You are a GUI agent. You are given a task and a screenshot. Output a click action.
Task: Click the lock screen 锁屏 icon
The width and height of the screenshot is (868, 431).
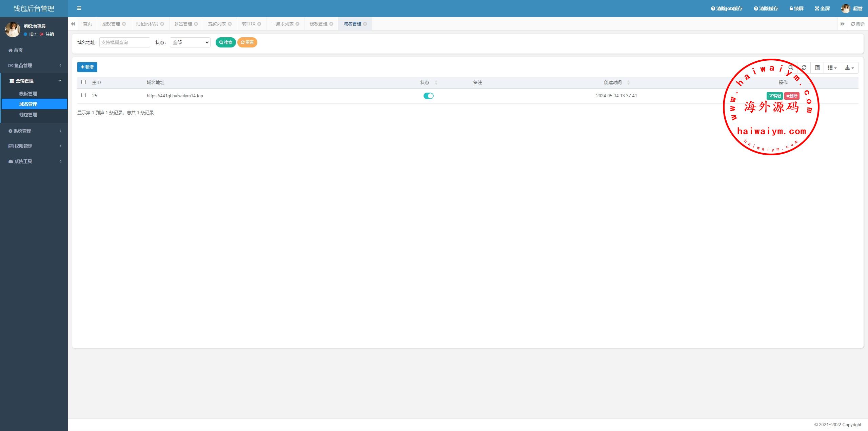point(796,8)
